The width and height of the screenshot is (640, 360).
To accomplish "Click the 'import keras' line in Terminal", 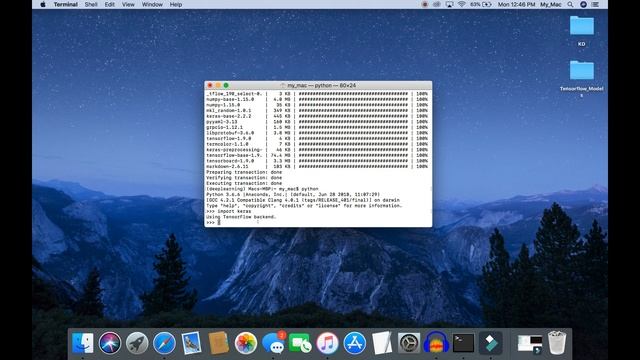I will 228,211.
